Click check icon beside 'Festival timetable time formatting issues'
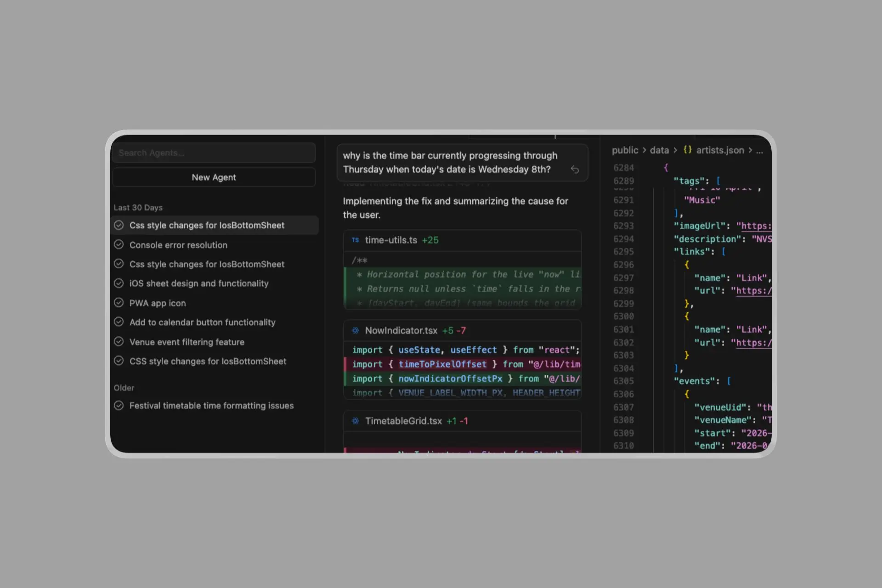 [x=119, y=405]
